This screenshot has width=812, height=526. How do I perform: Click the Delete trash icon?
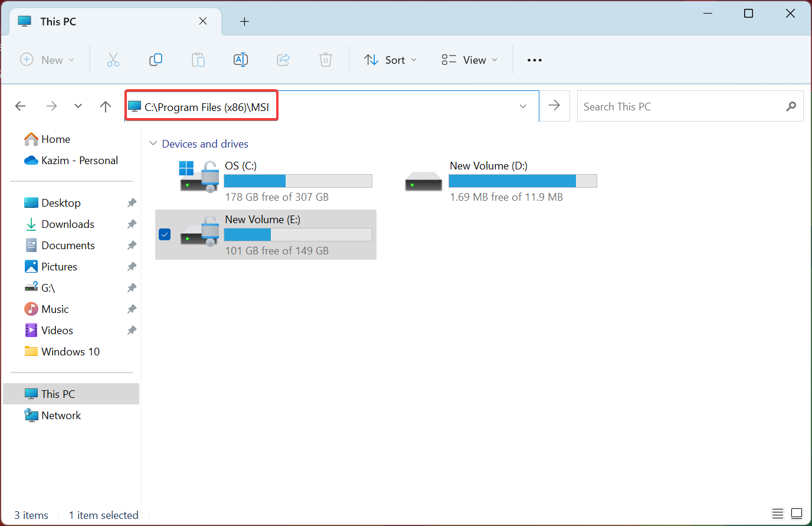pyautogui.click(x=326, y=60)
